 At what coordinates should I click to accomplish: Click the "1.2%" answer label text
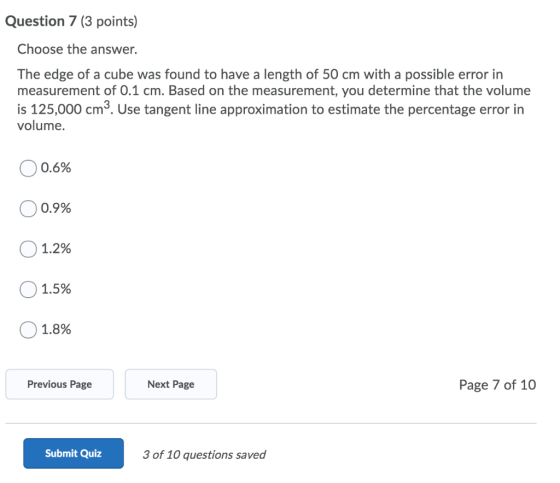tap(56, 248)
